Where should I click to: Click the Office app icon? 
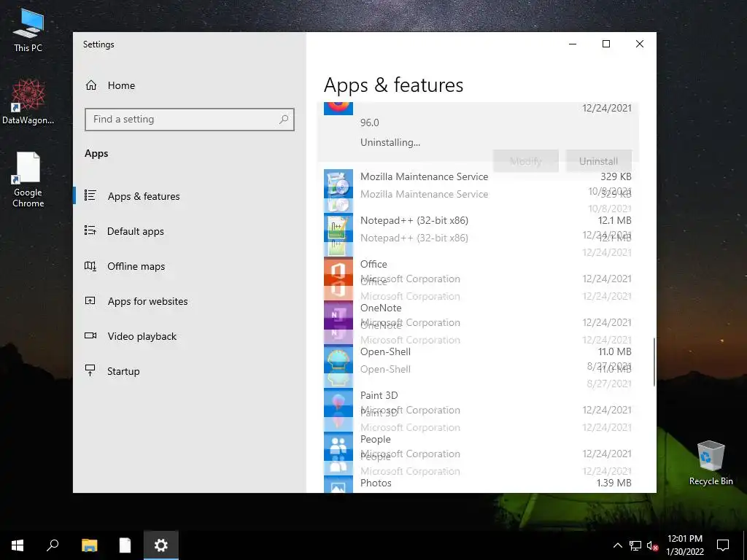(x=338, y=271)
